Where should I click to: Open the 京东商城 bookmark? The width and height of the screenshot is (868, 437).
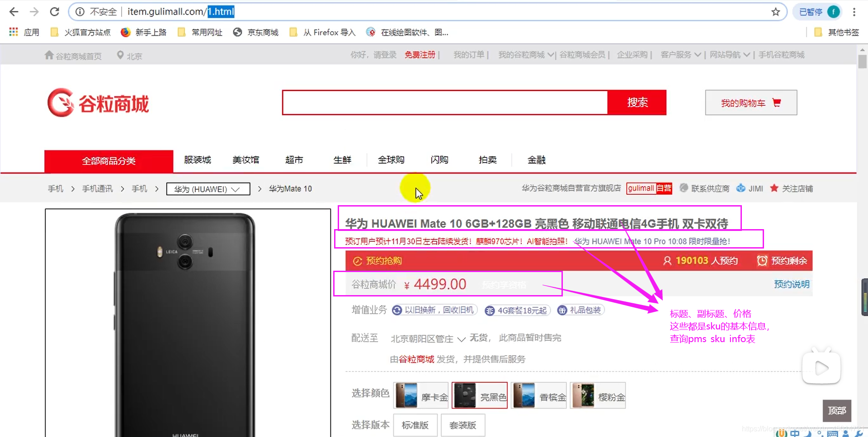point(256,32)
